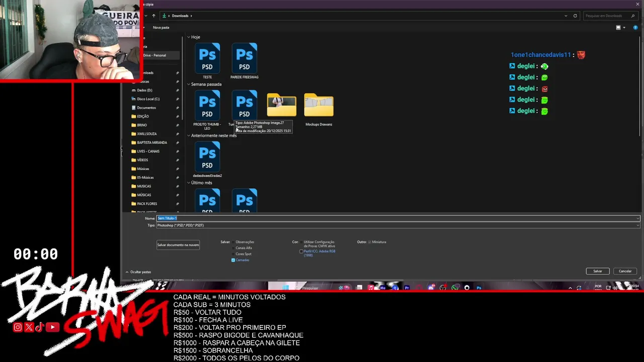Click the Salvar button
Image resolution: width=644 pixels, height=362 pixels.
click(x=598, y=271)
